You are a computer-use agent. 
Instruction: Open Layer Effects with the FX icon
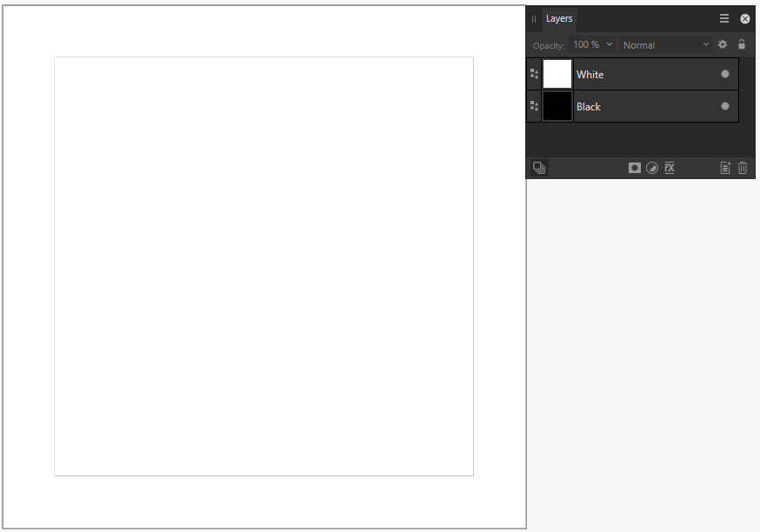670,168
